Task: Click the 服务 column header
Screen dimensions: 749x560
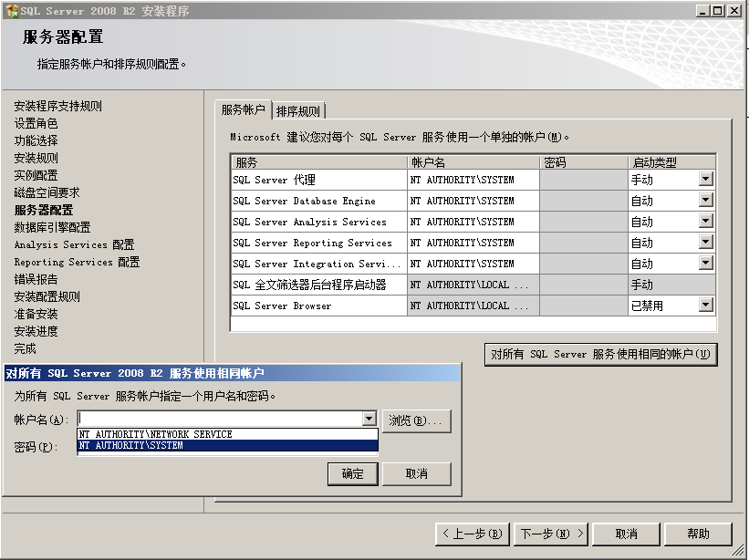Action: point(319,162)
